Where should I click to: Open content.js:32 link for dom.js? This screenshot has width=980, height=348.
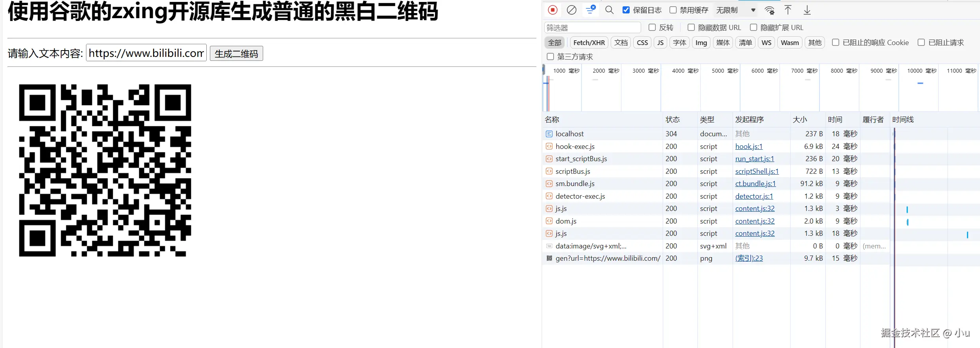755,221
